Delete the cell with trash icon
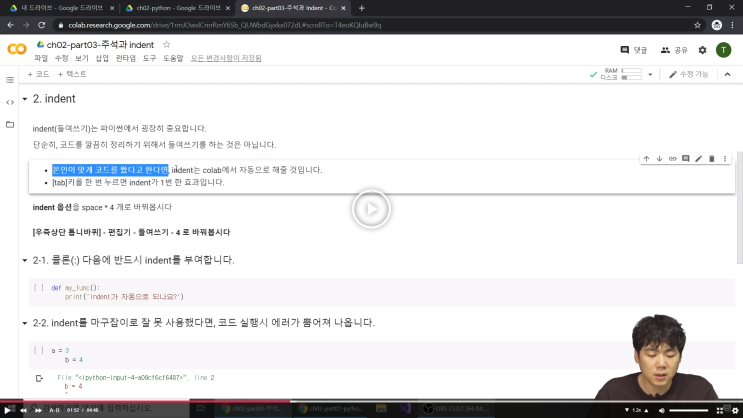 [712, 159]
